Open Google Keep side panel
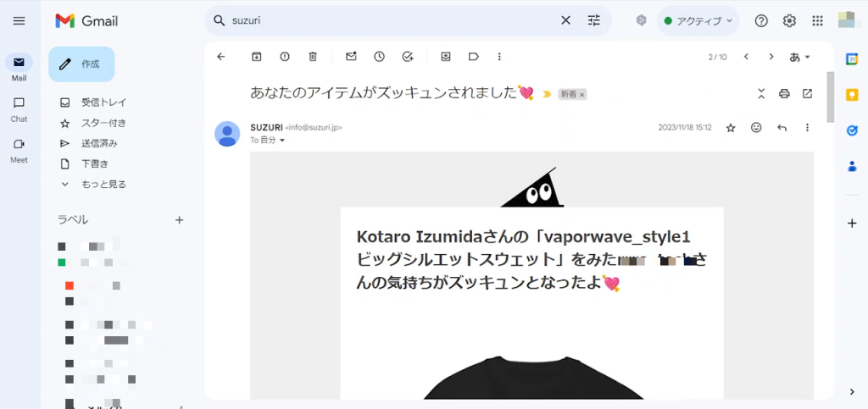The height and width of the screenshot is (409, 868). 852,95
